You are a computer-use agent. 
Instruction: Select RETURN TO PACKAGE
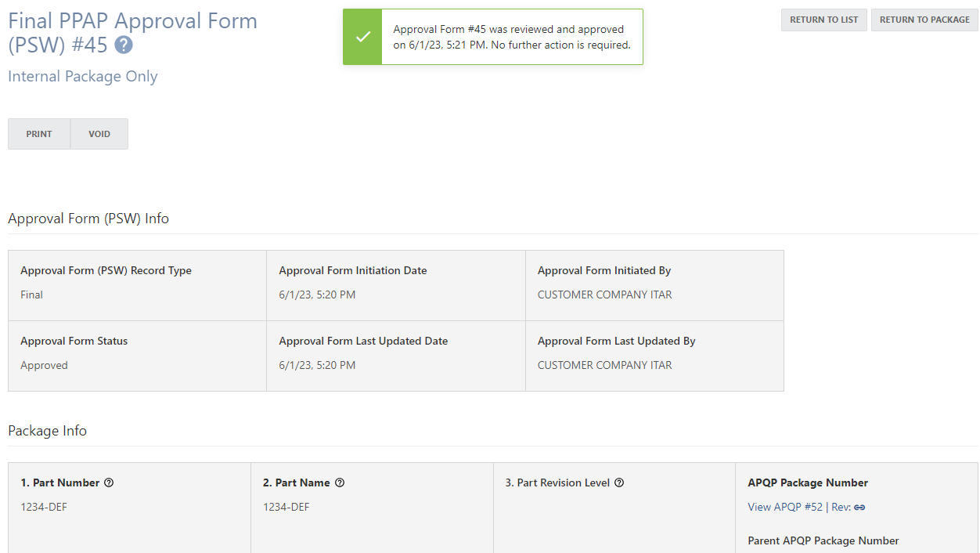(924, 20)
